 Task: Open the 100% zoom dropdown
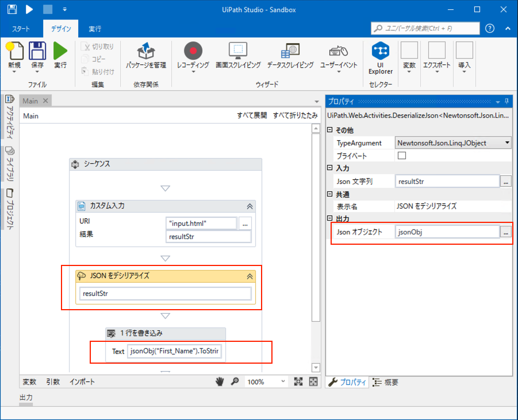(266, 382)
